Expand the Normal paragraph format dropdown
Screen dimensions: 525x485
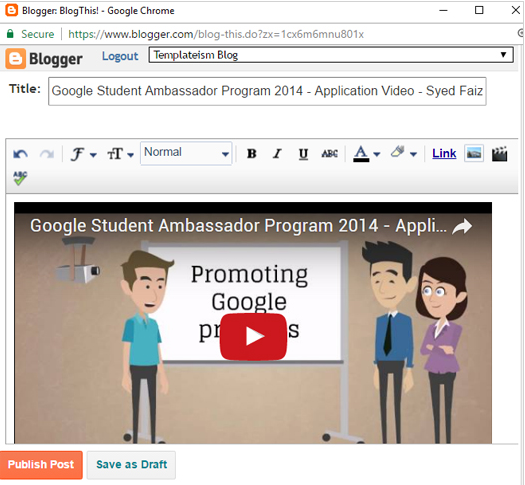coord(186,153)
